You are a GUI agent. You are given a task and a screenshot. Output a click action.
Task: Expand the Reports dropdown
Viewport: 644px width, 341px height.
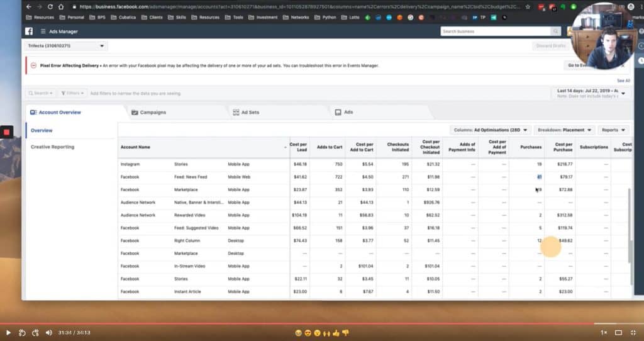coord(613,130)
